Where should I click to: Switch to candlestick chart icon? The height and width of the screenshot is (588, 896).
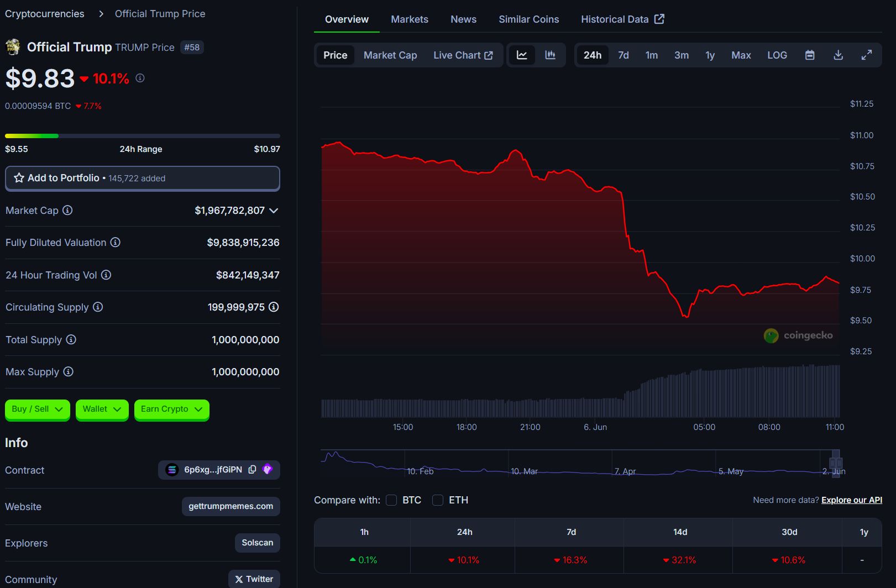point(550,55)
